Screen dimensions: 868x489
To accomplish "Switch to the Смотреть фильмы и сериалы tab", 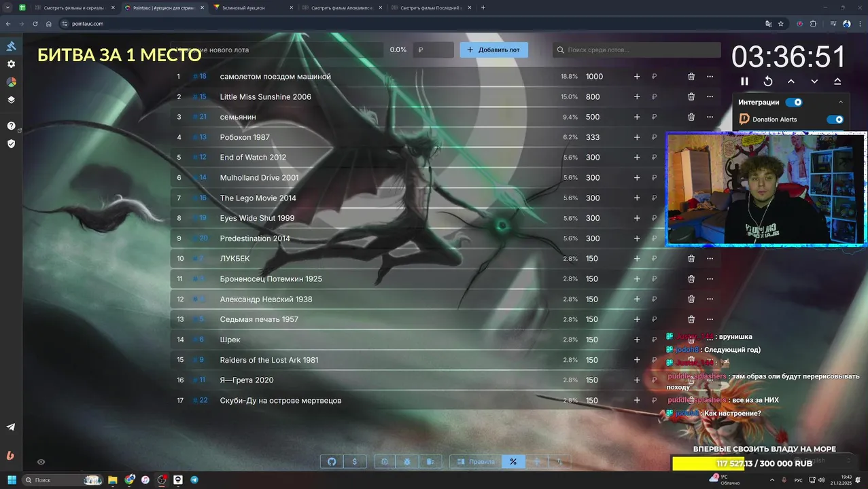I will (x=75, y=7).
